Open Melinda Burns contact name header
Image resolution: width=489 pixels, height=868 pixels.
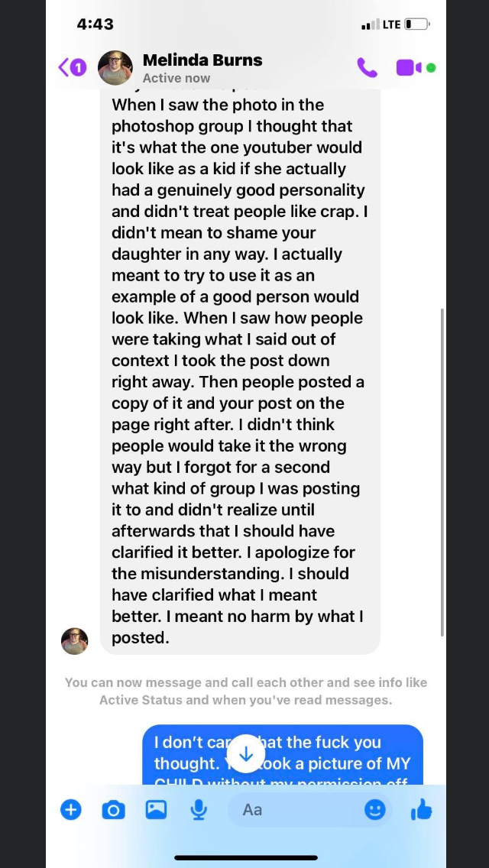point(202,60)
